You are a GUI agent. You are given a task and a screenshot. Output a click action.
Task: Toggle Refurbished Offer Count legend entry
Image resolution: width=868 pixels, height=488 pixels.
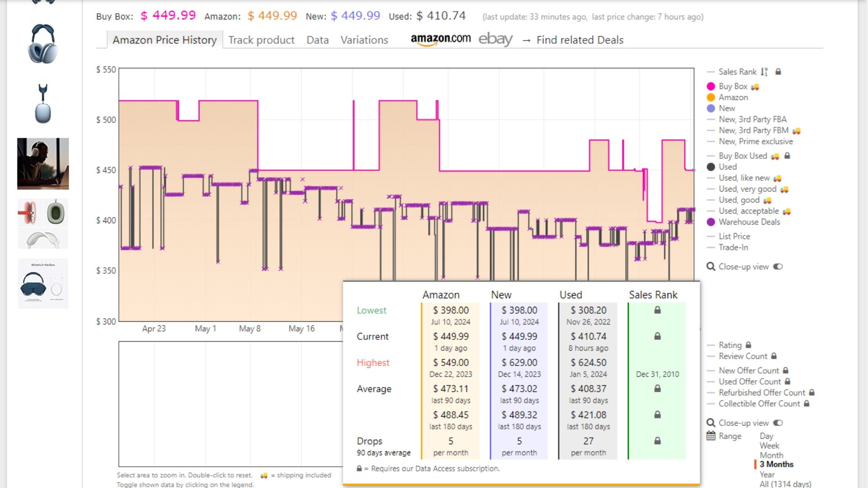tap(762, 393)
